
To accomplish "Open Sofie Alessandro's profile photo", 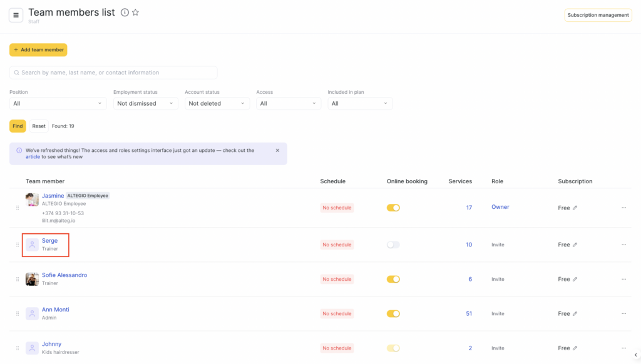I will pyautogui.click(x=32, y=279).
